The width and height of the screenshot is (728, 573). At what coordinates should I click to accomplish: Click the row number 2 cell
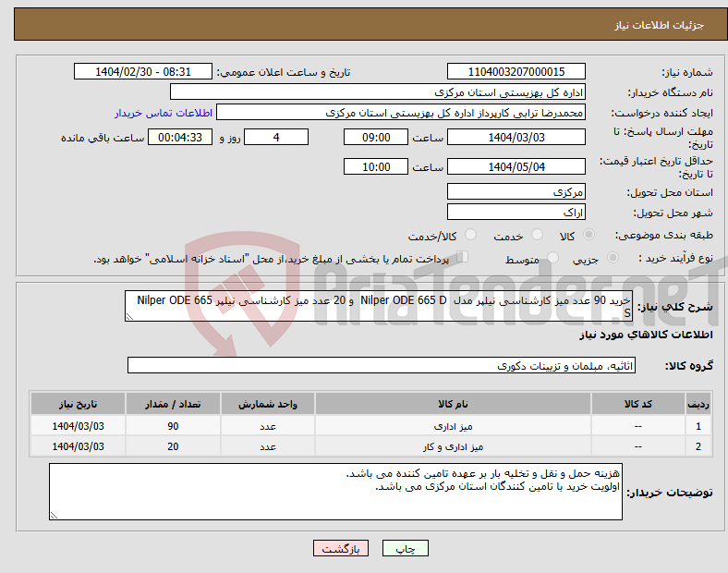(698, 446)
